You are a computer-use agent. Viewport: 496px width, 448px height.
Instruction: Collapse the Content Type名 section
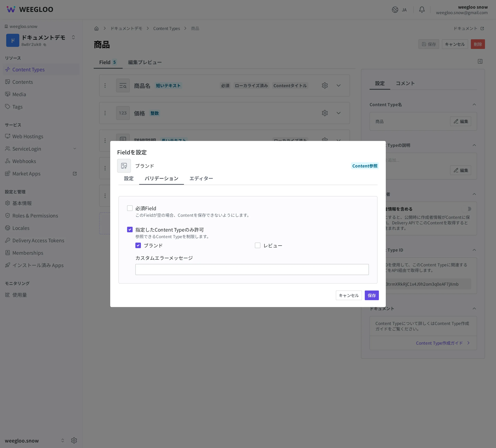pos(474,105)
